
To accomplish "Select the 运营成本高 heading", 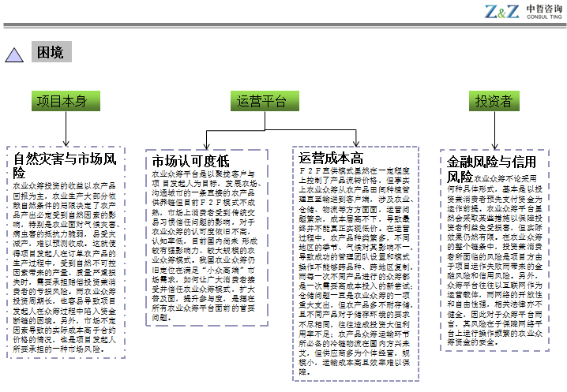I will point(332,158).
